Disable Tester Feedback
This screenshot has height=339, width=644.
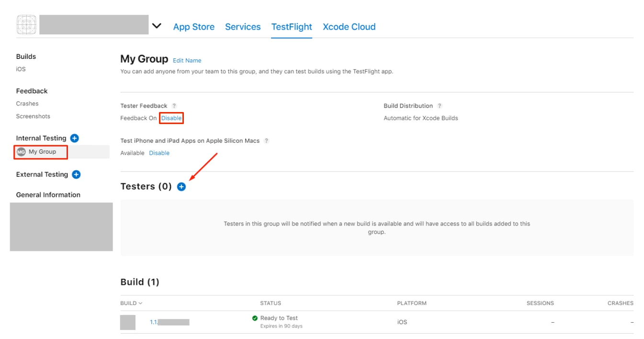171,118
